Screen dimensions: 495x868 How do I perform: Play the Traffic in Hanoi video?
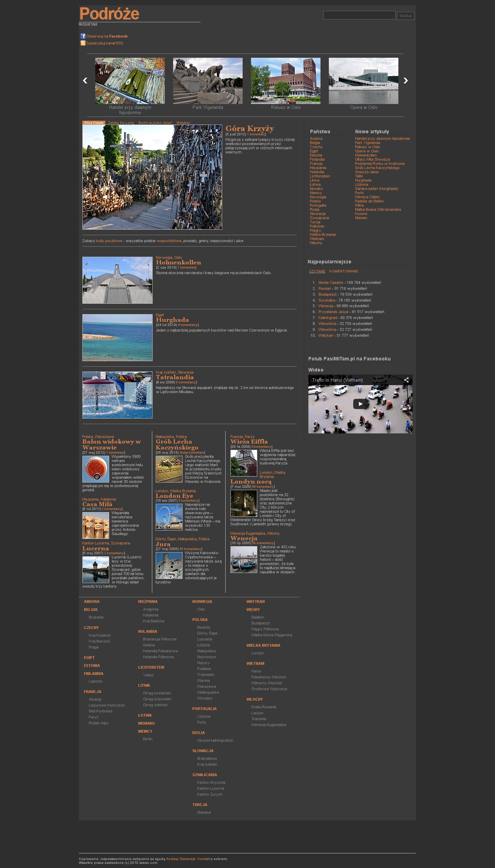pyautogui.click(x=360, y=404)
